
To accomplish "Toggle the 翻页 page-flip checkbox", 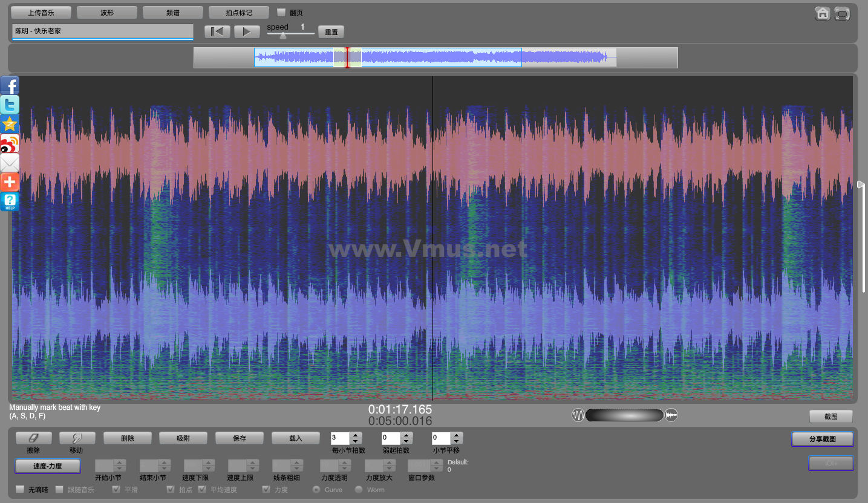I will pos(281,13).
